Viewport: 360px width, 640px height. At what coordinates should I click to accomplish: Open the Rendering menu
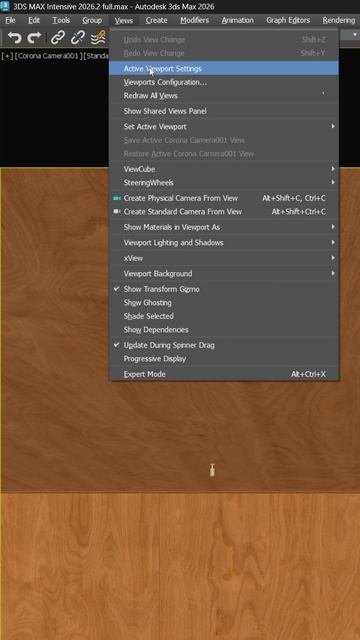[339, 20]
